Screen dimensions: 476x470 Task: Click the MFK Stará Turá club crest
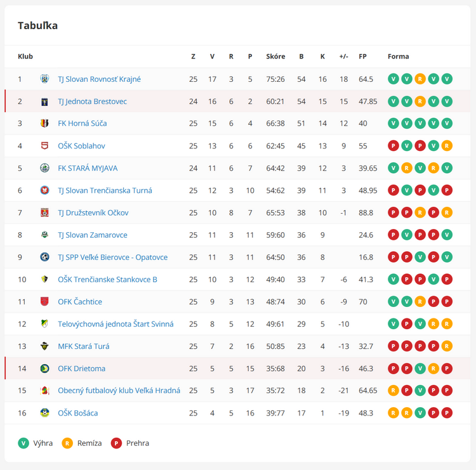pyautogui.click(x=44, y=346)
